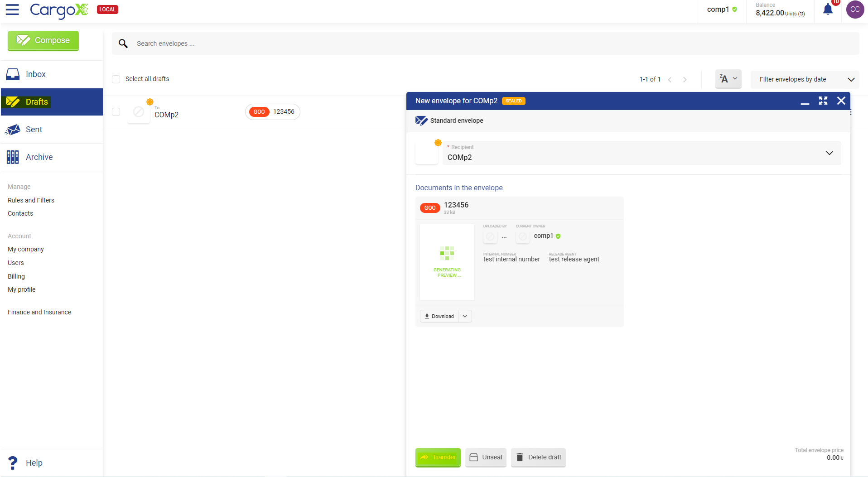The width and height of the screenshot is (868, 477).
Task: Expand envelope to fullscreen view
Action: 823,101
